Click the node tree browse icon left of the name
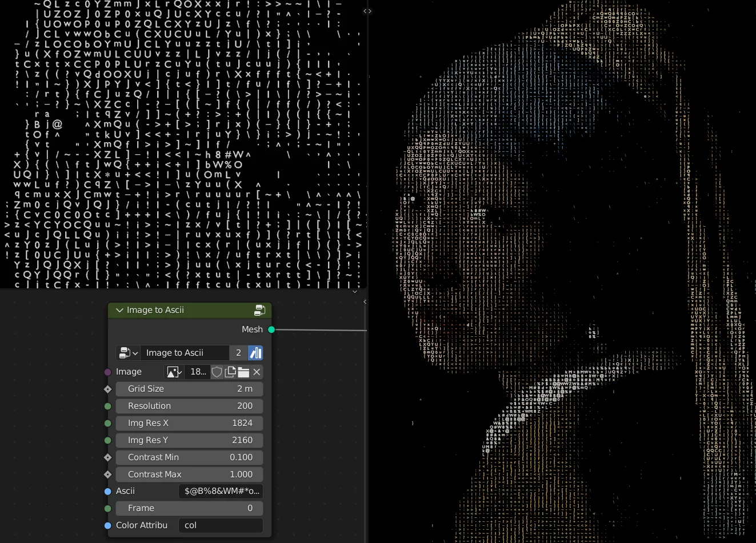Screen dimensions: 756x543 click(x=125, y=353)
